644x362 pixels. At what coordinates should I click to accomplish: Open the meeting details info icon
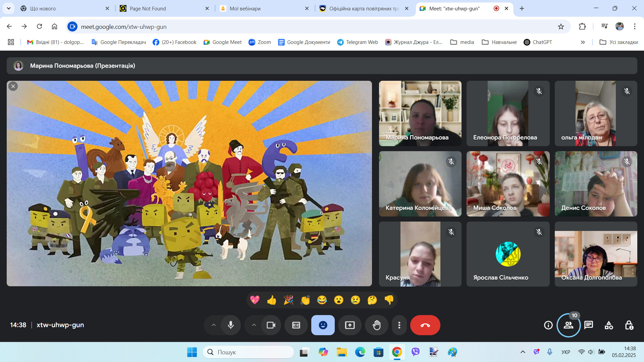pyautogui.click(x=548, y=325)
